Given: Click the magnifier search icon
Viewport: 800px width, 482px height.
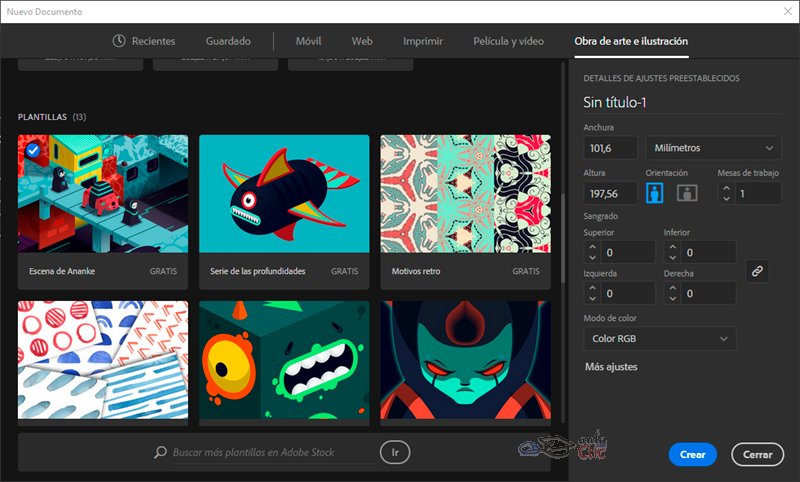Looking at the screenshot, I should [x=160, y=452].
